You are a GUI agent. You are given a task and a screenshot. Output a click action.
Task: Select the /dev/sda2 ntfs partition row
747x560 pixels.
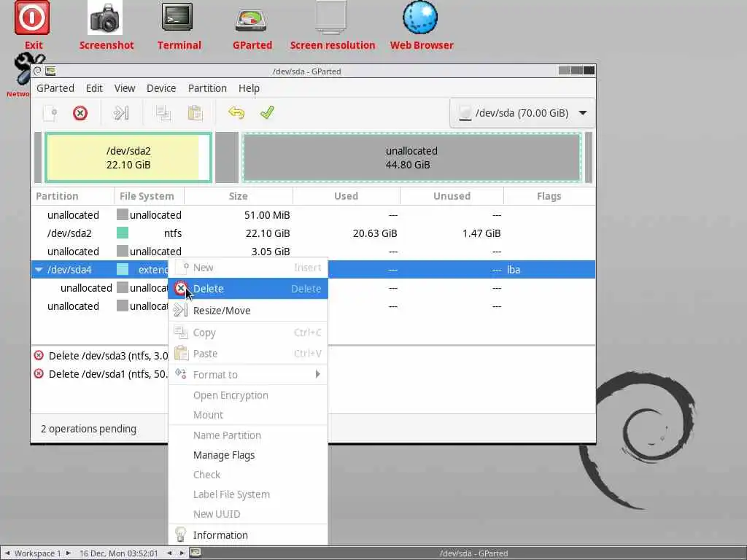(313, 233)
